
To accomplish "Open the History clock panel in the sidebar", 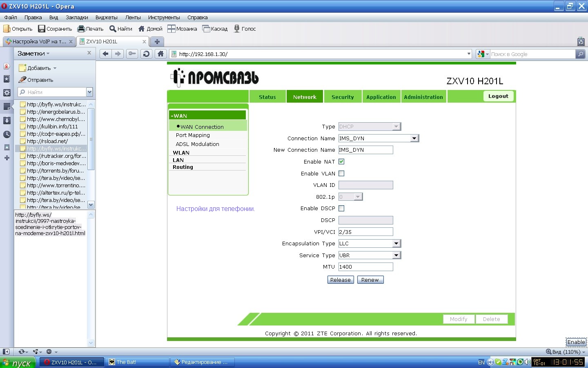I will tap(7, 134).
